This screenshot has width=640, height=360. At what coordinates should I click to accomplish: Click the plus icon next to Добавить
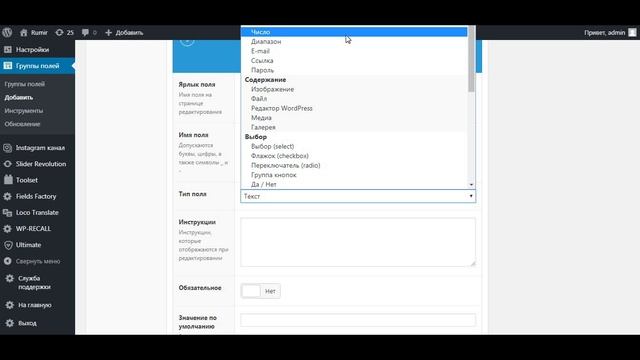coord(108,32)
